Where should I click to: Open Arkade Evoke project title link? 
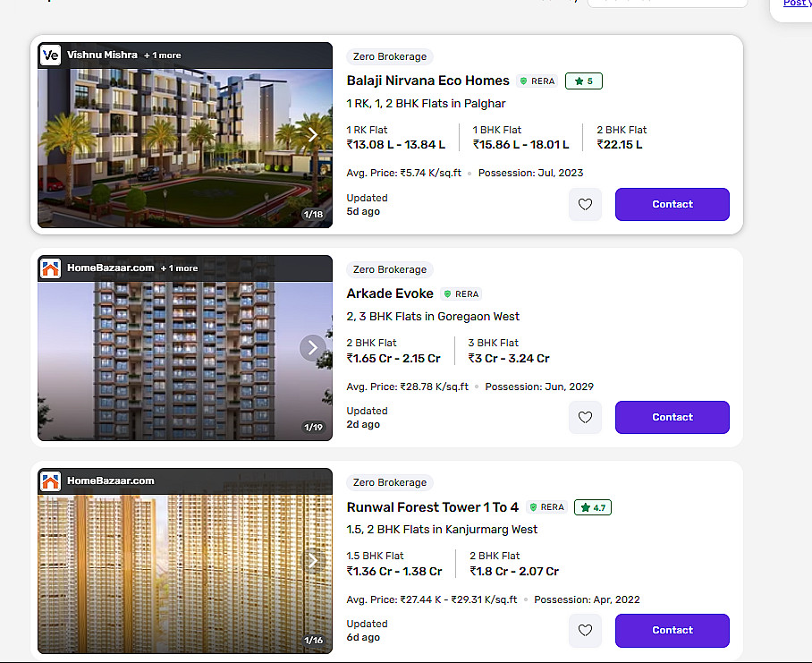pos(390,294)
